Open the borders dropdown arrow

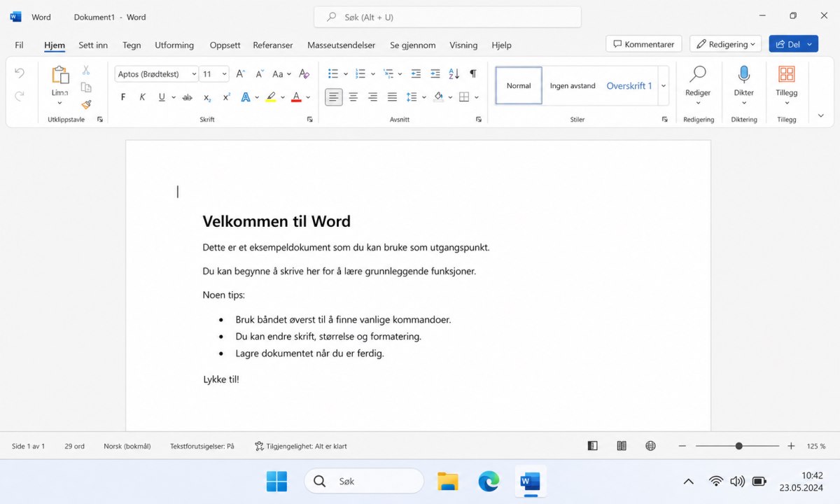click(477, 97)
